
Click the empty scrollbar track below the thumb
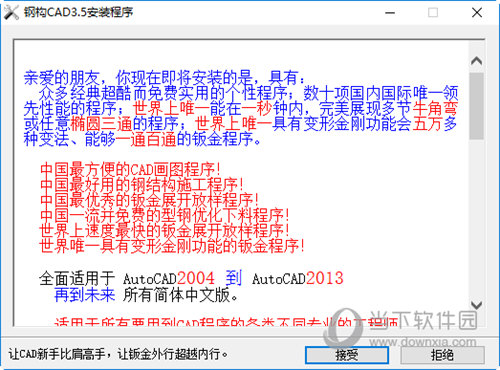pyautogui.click(x=476, y=217)
